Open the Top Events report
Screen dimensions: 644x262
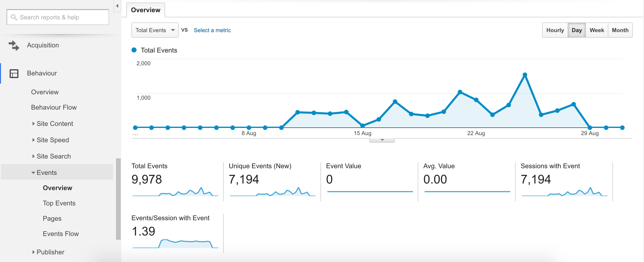pyautogui.click(x=59, y=203)
